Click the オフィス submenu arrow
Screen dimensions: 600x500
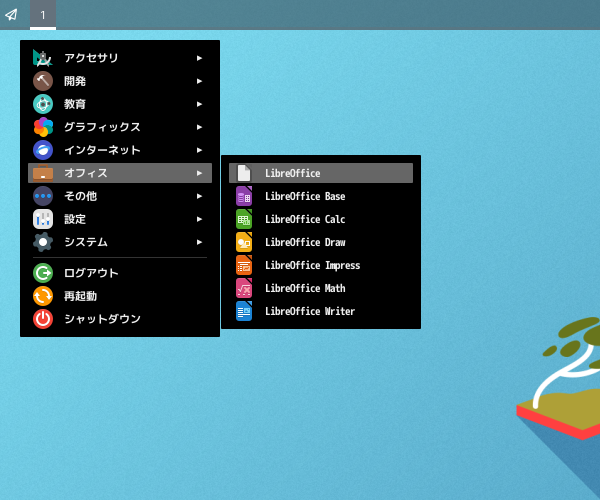click(x=199, y=173)
